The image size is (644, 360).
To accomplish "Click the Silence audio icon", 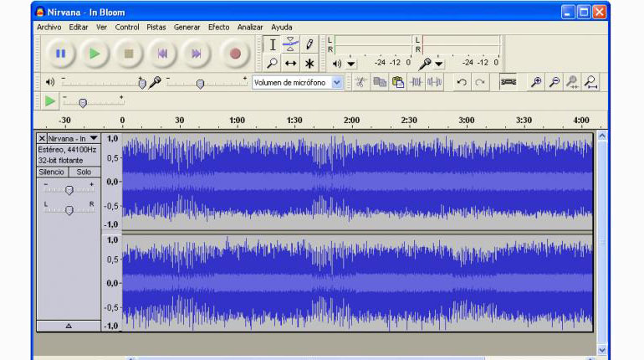I will pos(435,82).
